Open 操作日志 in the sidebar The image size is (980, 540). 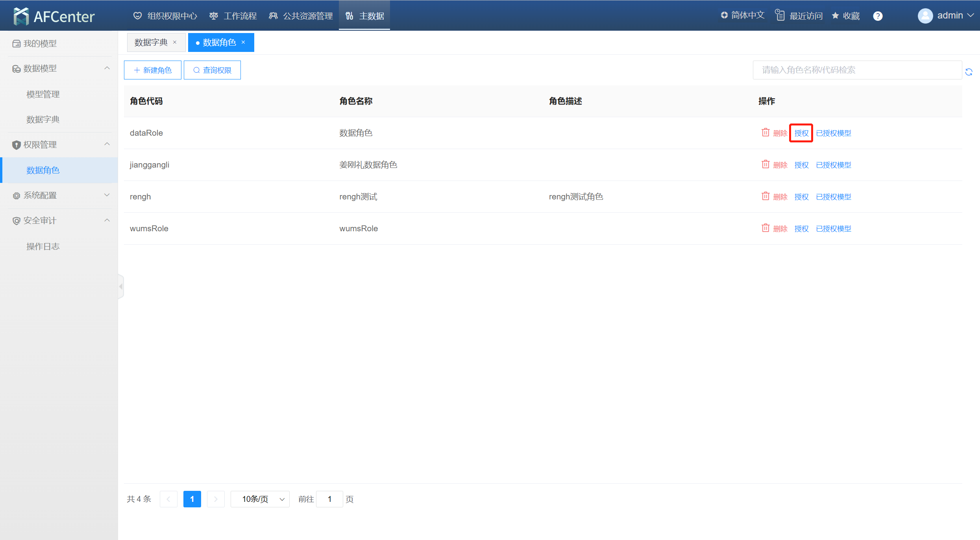pos(43,246)
